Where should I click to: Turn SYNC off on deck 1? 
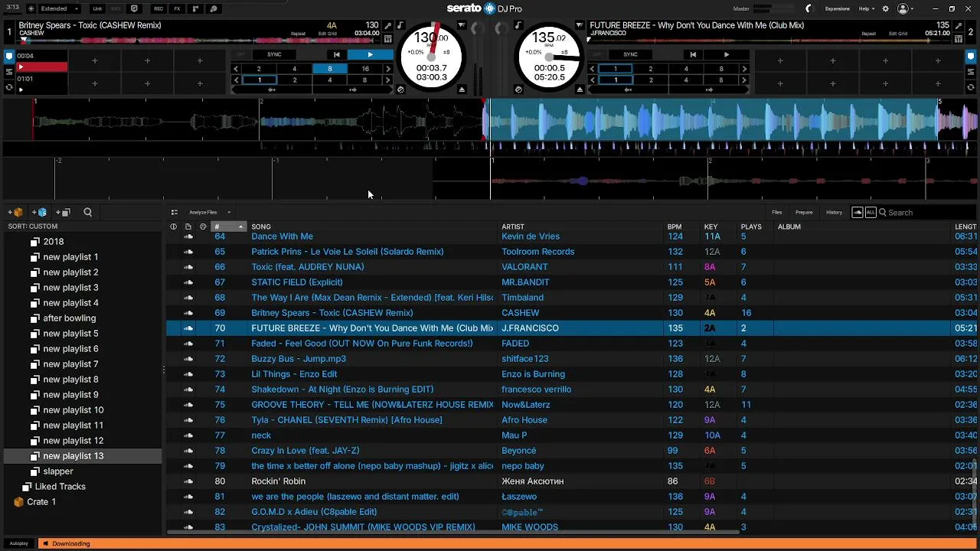pyautogui.click(x=241, y=54)
